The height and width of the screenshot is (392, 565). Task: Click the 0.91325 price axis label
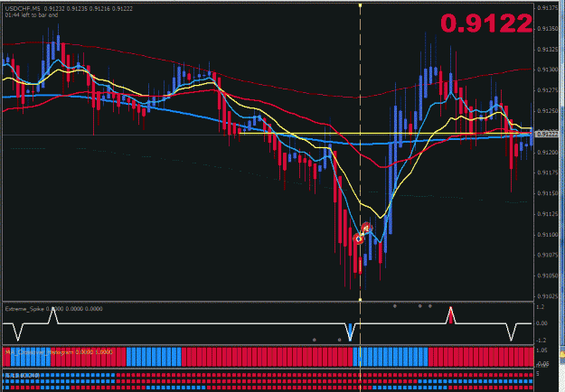(547, 49)
